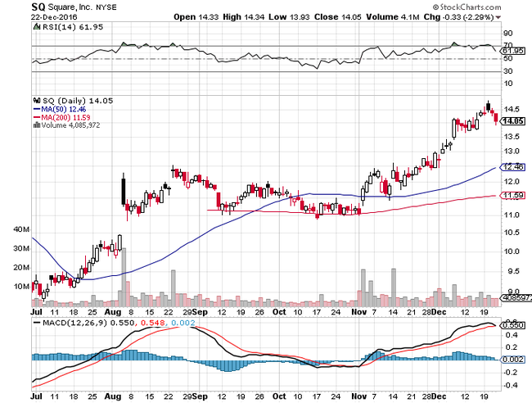Click the SQ ticker symbol title
This screenshot has width=532, height=403.
point(38,7)
